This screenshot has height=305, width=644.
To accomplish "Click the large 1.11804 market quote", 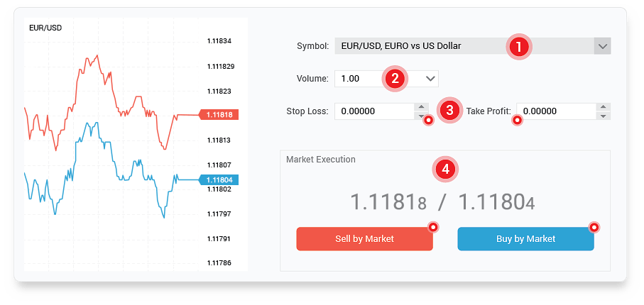I will [x=496, y=202].
